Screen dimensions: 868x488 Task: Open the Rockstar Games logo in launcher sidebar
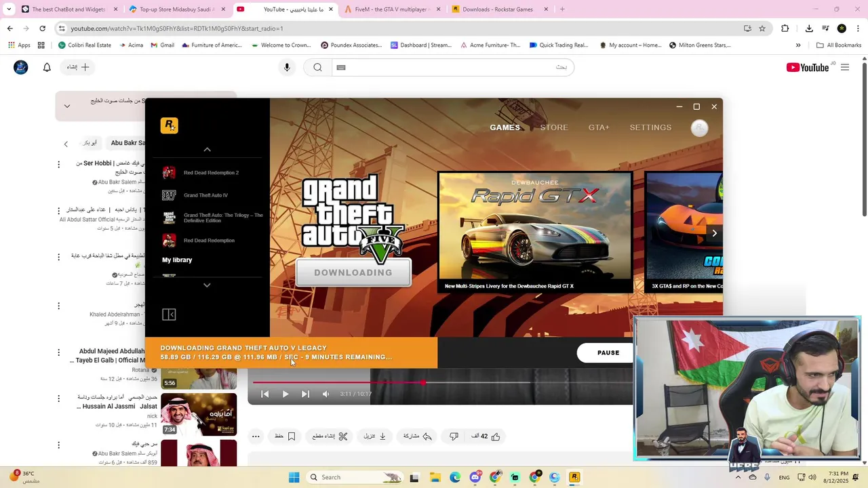169,125
